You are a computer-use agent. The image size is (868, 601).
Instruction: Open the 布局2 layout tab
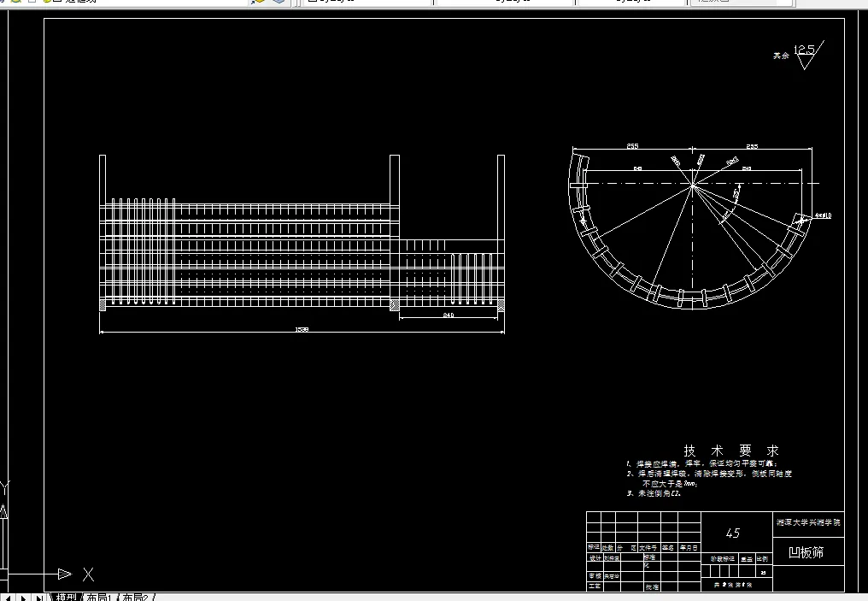coord(136,597)
